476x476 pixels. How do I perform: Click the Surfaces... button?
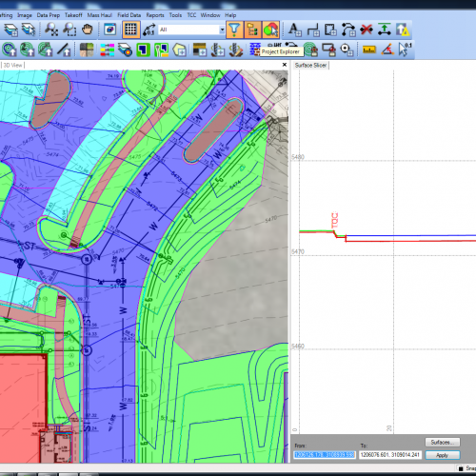pos(443,442)
